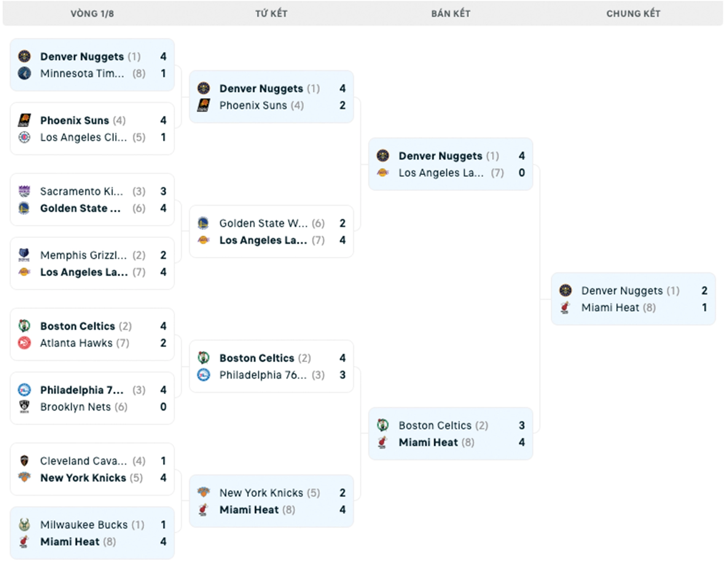728x564 pixels.
Task: Click Miami Heat logo in Tứ kết
Action: coord(204,509)
